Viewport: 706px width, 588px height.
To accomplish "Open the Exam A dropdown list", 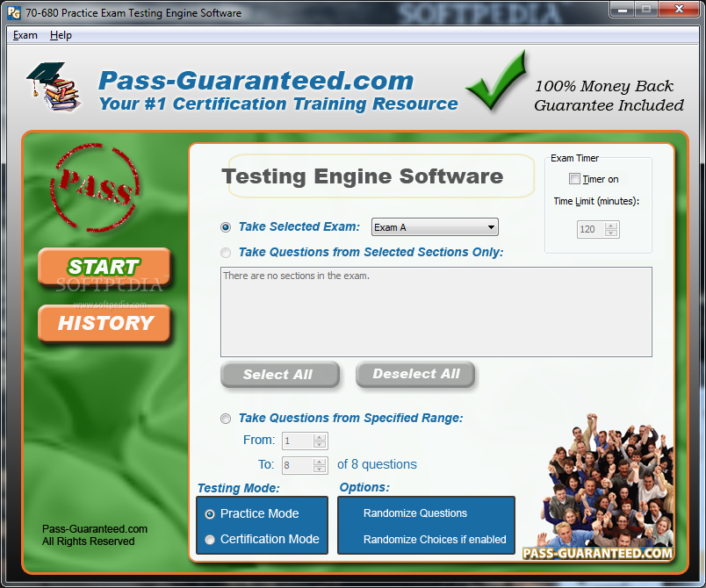I will tap(435, 227).
